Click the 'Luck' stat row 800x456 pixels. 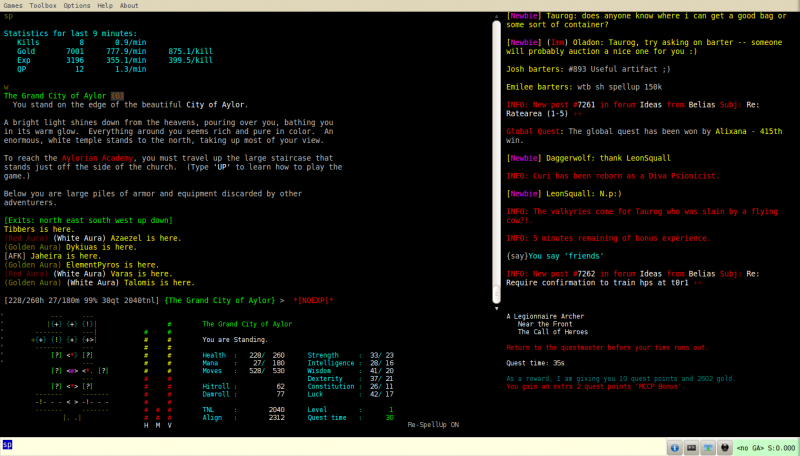click(x=351, y=394)
